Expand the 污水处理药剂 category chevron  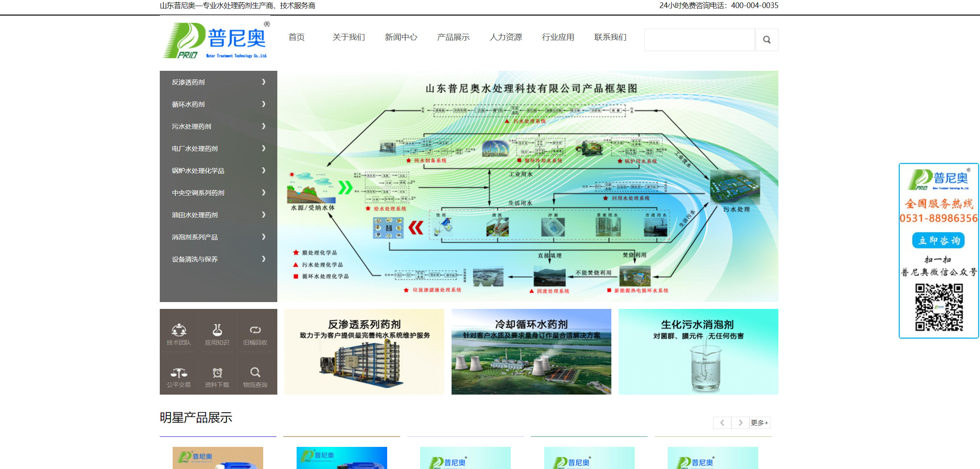(x=264, y=126)
